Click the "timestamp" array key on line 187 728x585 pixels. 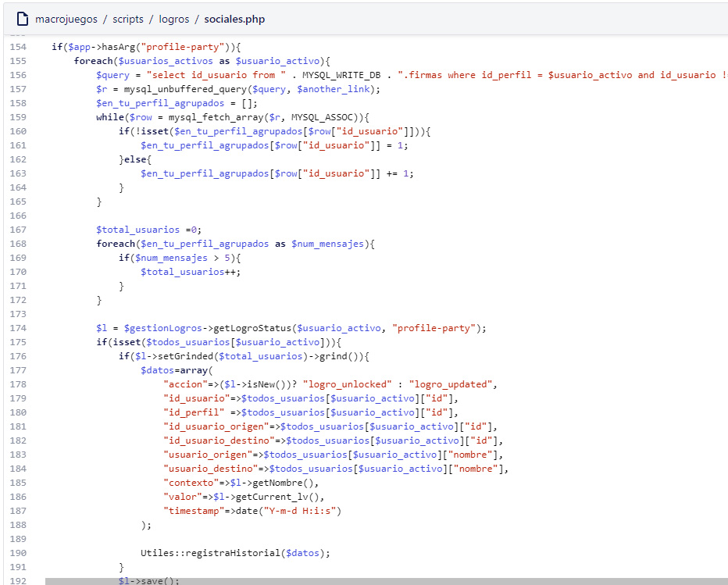(x=193, y=511)
